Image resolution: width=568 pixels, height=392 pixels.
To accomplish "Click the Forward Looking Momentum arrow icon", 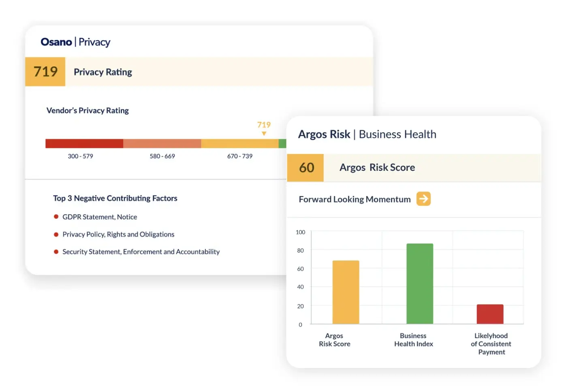I will (423, 199).
